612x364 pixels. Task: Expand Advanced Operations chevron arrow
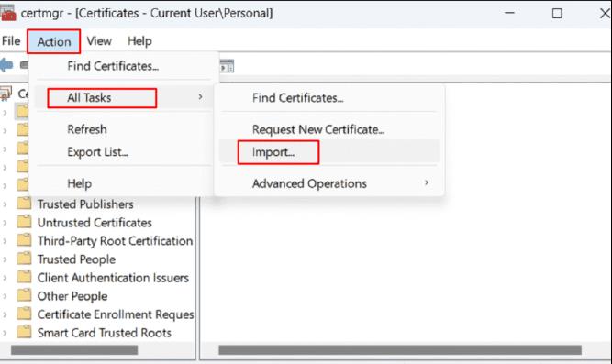[427, 182]
